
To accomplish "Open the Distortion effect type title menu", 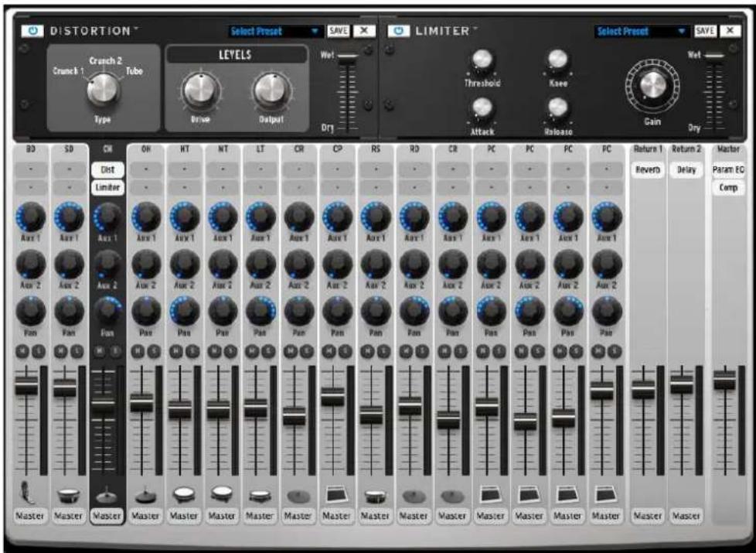I will click(94, 31).
